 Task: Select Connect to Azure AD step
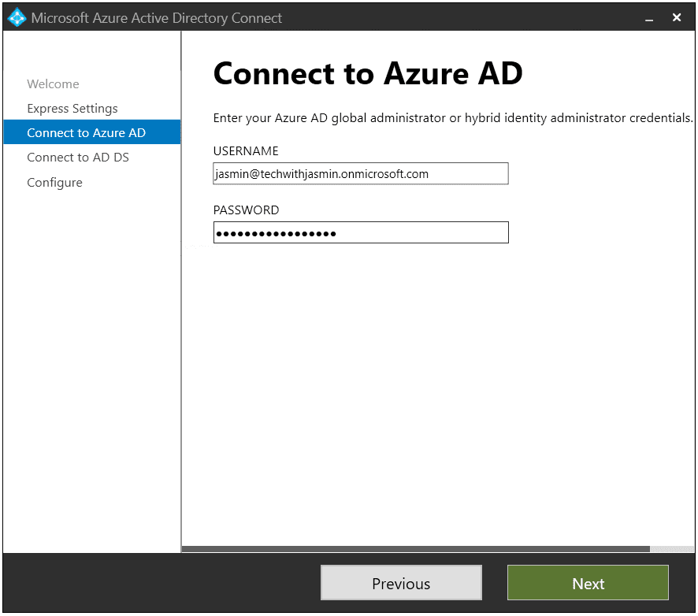(x=92, y=132)
